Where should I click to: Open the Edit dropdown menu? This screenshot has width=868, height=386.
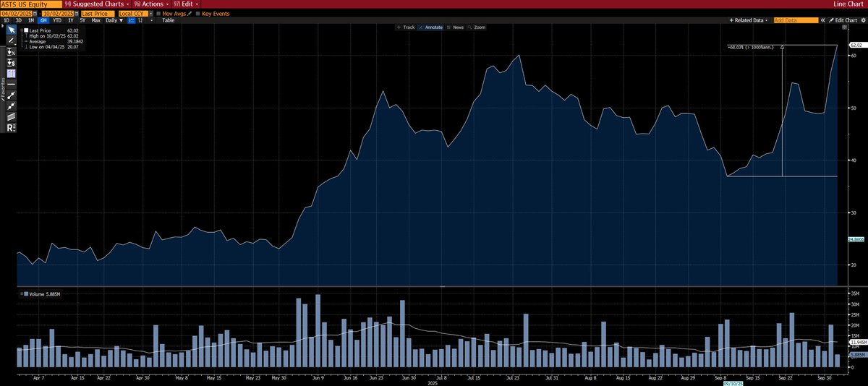click(x=187, y=4)
